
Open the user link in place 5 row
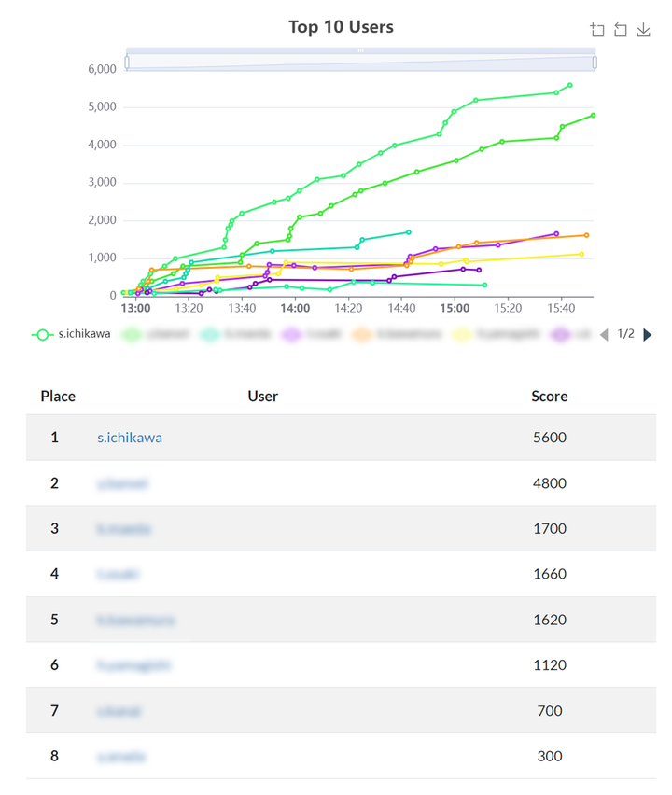point(135,620)
